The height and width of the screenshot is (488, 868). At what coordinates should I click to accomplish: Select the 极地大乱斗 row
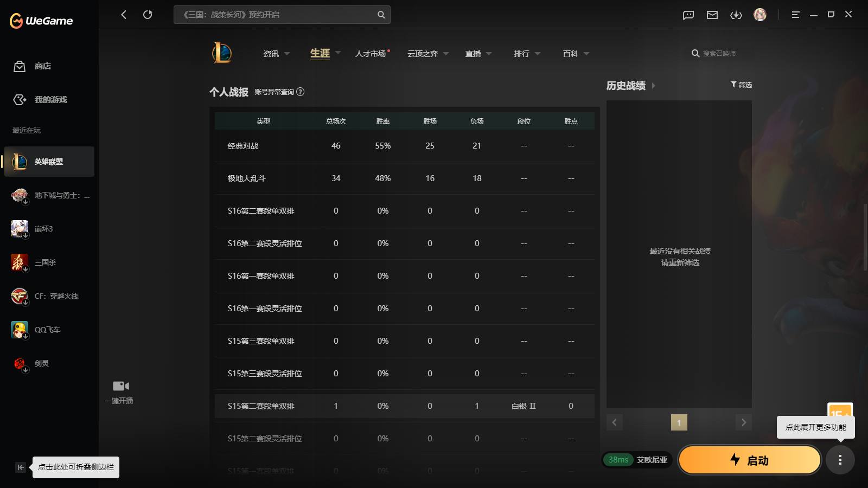click(x=405, y=178)
